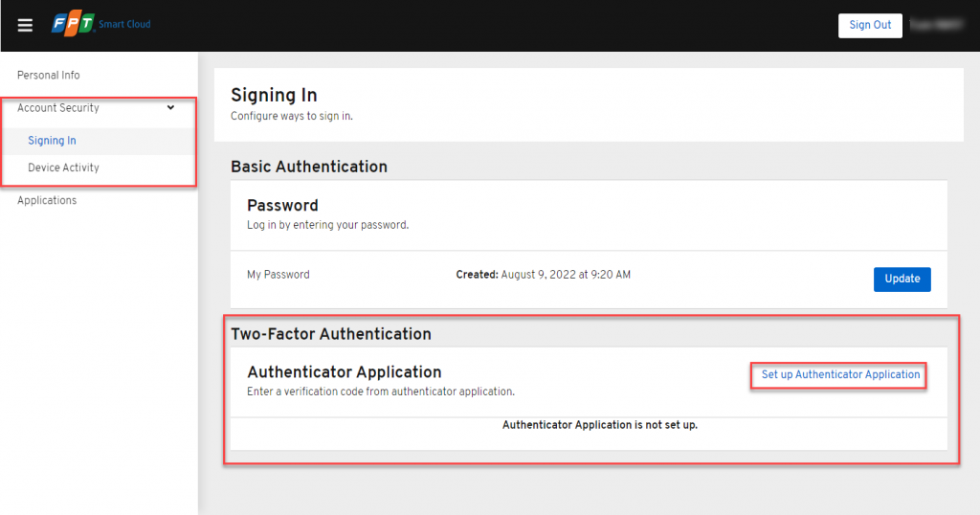Collapse Account Security using its chevron arrow
Image resolution: width=980 pixels, height=515 pixels.
pos(170,107)
